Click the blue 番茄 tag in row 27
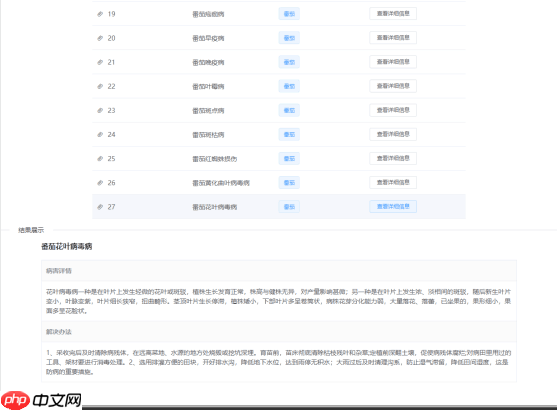 (289, 207)
